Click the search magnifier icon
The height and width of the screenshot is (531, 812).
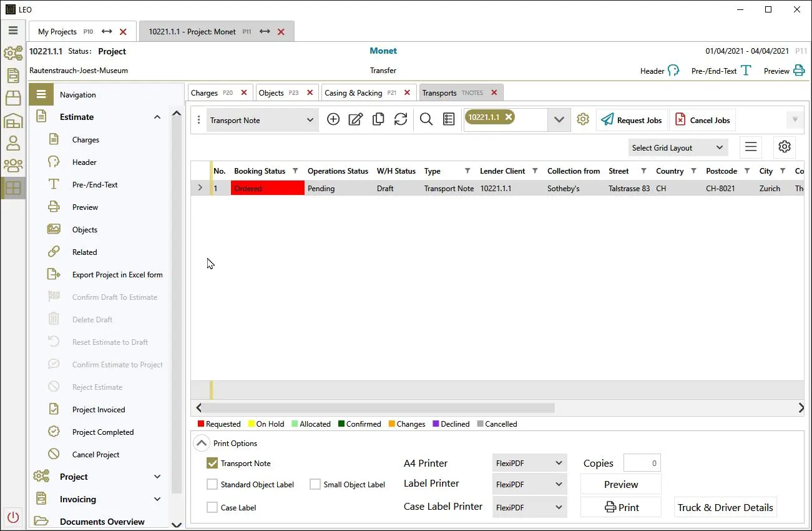[426, 119]
